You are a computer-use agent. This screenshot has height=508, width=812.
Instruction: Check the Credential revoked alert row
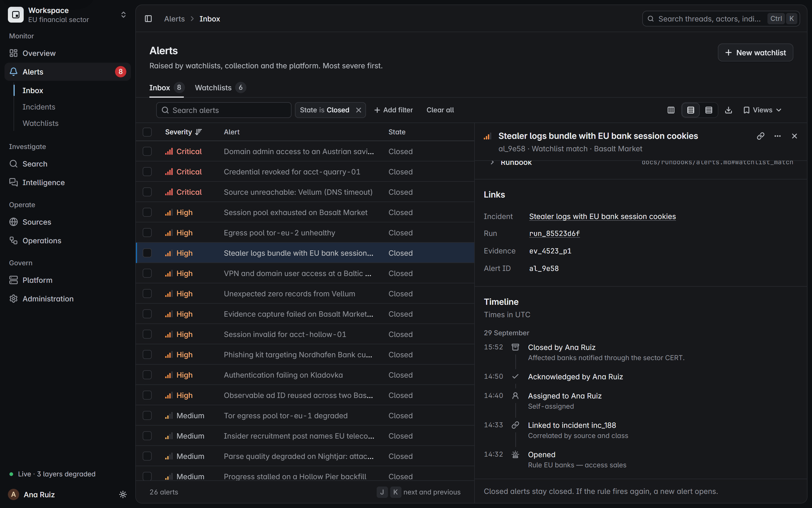tap(147, 172)
